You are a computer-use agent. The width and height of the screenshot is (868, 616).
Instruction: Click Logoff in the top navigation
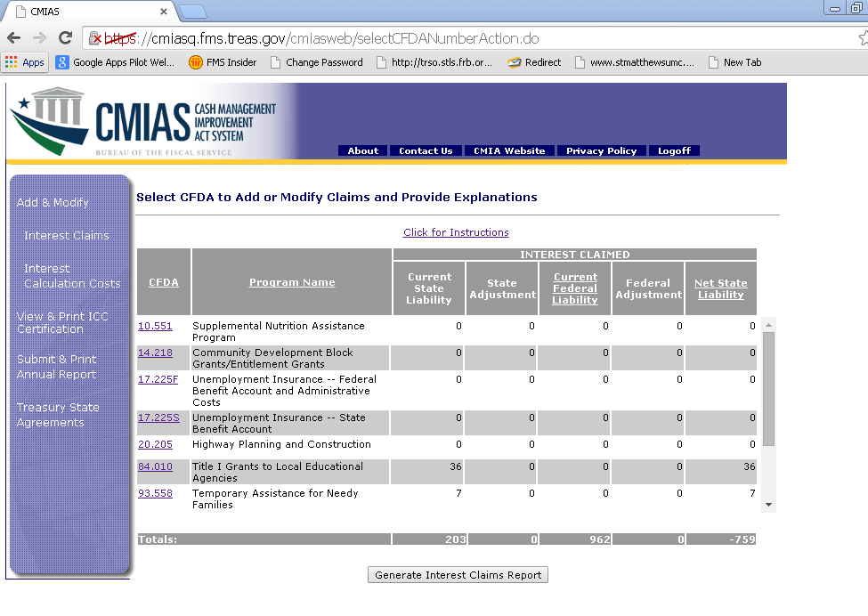674,150
